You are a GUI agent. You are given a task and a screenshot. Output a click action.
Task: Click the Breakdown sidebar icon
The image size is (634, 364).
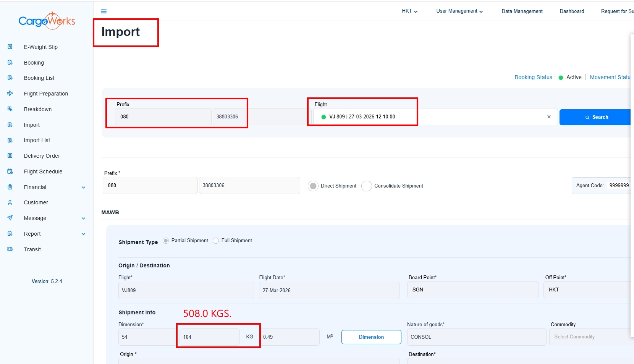click(10, 109)
